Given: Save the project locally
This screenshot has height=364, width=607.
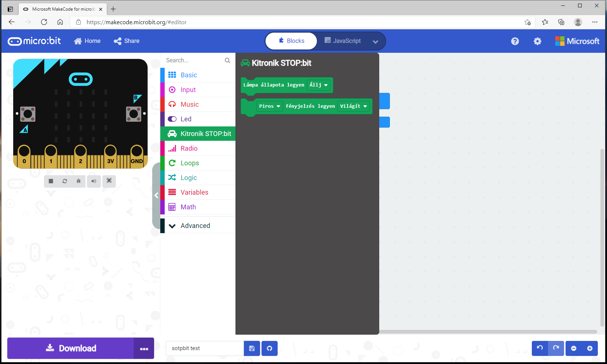Looking at the screenshot, I should [252, 348].
